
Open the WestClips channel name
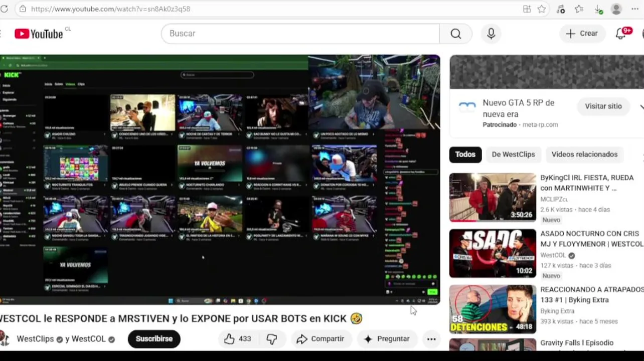[35, 339]
